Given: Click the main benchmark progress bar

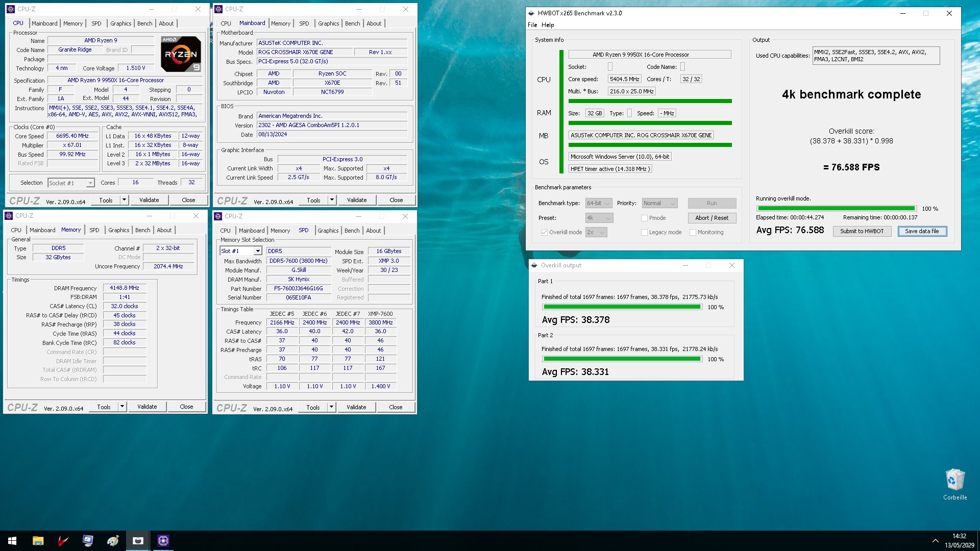Looking at the screenshot, I should [836, 208].
